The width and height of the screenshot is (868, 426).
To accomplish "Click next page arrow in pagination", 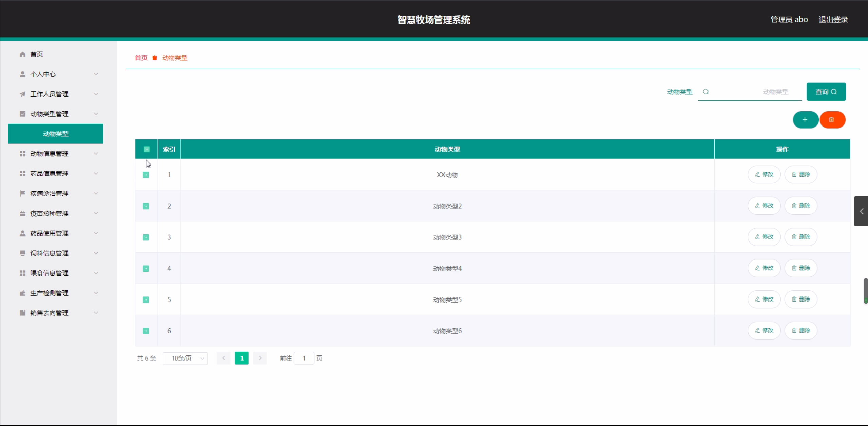I will point(260,358).
